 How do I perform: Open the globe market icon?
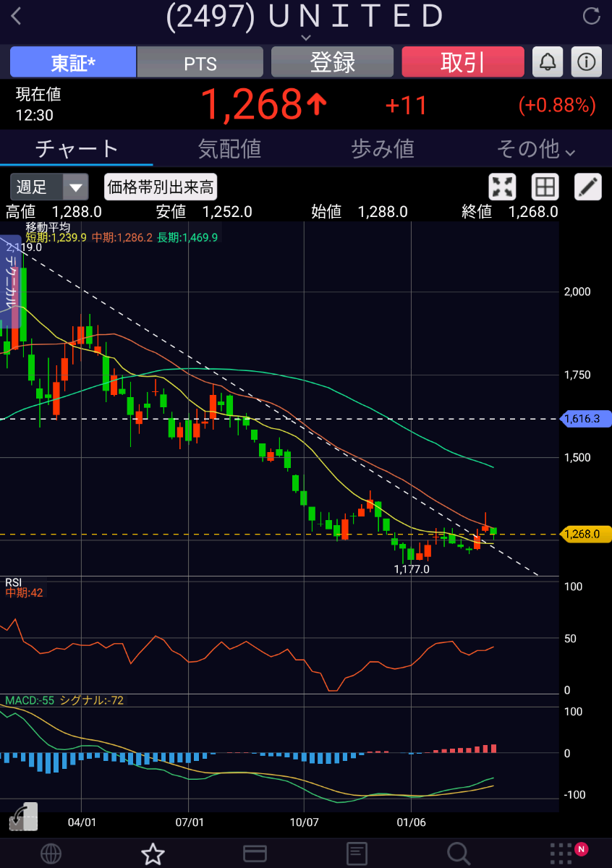click(51, 854)
